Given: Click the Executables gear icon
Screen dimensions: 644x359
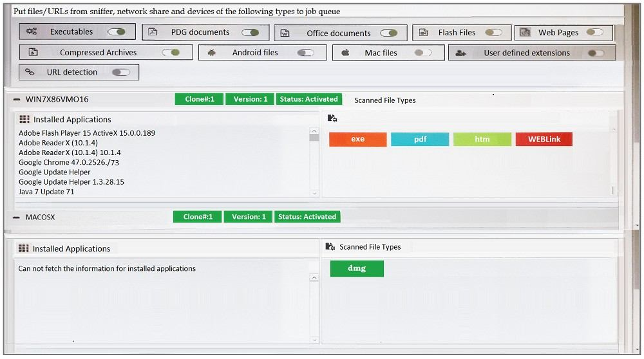Looking at the screenshot, I should click(x=32, y=32).
